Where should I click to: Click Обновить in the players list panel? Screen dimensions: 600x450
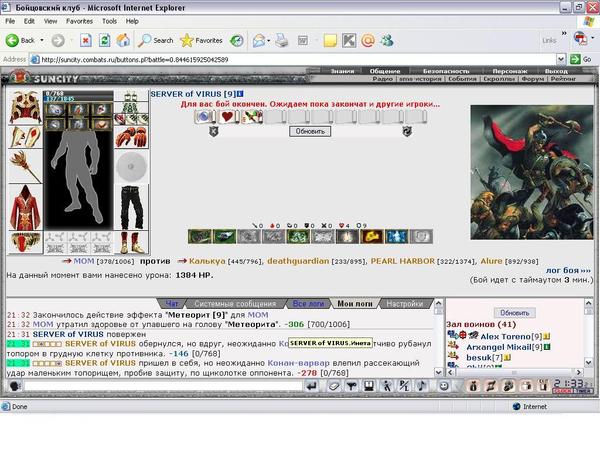pos(515,313)
